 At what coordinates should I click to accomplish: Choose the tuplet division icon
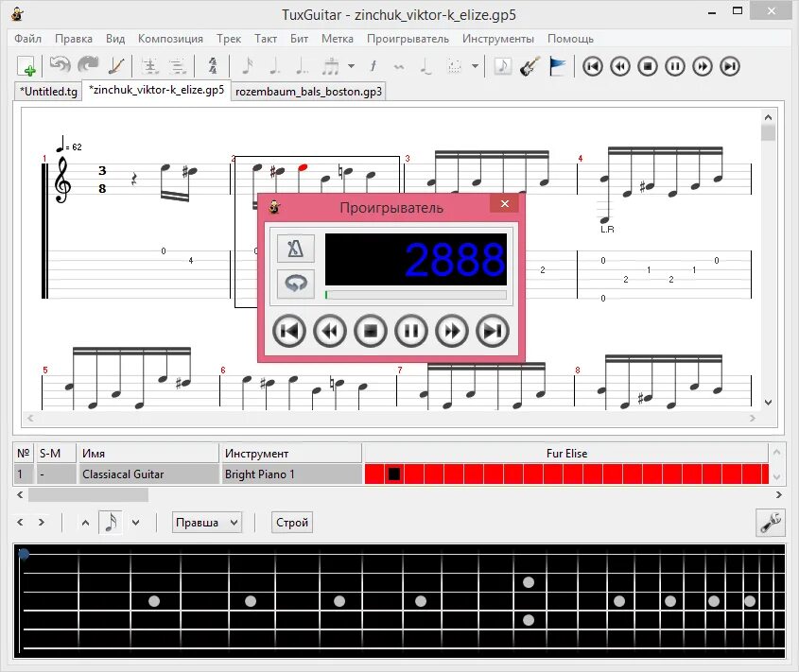[330, 66]
